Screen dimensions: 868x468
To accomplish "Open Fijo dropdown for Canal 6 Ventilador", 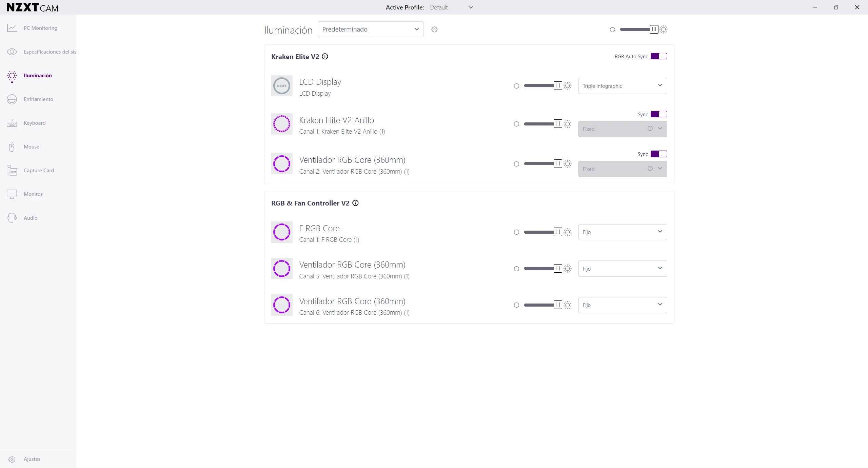I will pos(623,305).
